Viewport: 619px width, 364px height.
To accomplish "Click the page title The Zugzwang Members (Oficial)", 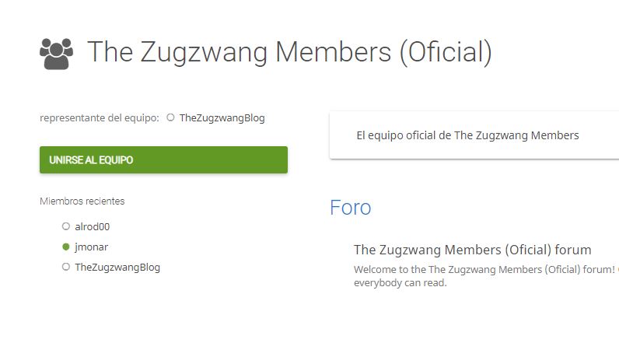I will [289, 52].
